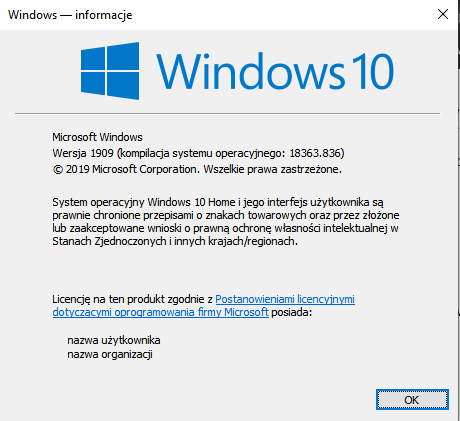Click the 'nazwa użytkownika' text
Screen dimensions: 460x421
pos(114,340)
